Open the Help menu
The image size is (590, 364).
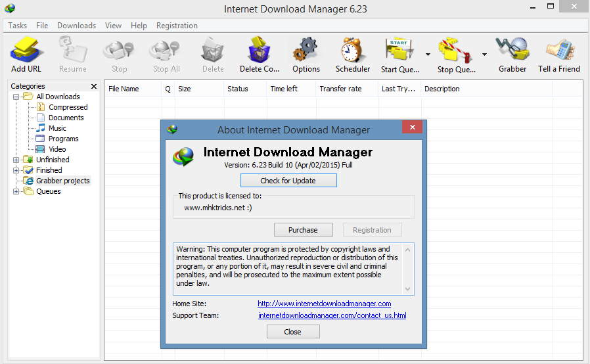click(x=139, y=26)
